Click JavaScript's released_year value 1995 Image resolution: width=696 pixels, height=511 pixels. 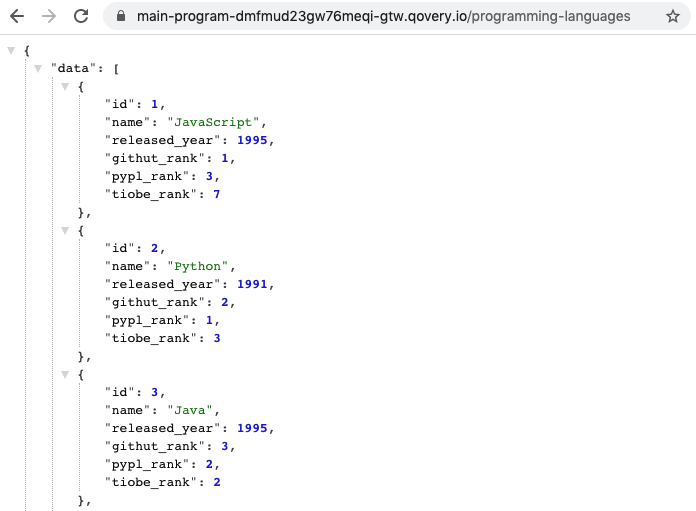point(252,140)
